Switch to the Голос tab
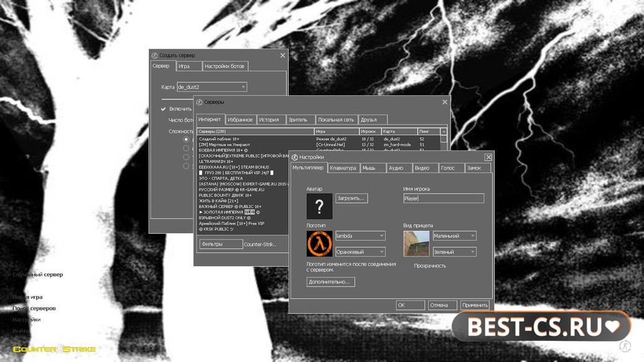This screenshot has width=644, height=362. click(451, 168)
